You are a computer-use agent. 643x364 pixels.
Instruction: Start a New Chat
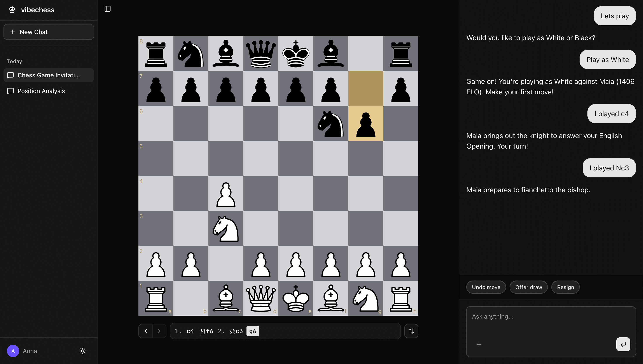[49, 32]
